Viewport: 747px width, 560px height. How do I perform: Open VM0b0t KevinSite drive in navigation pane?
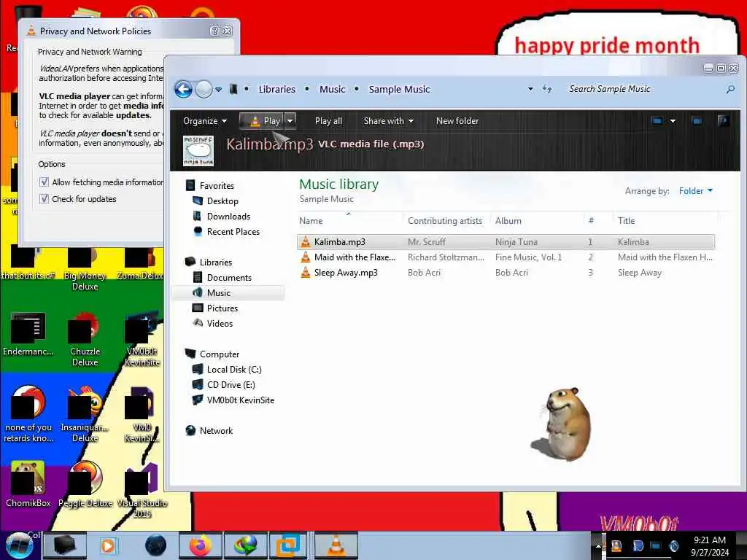241,400
